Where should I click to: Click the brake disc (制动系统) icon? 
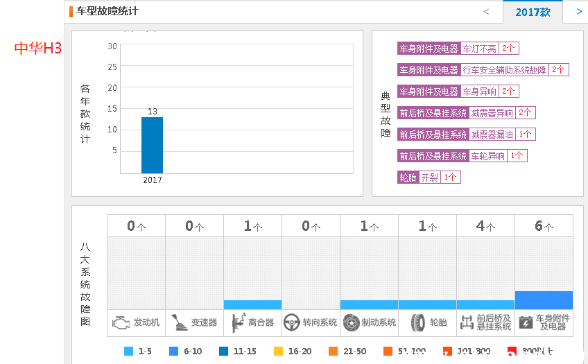pos(351,322)
